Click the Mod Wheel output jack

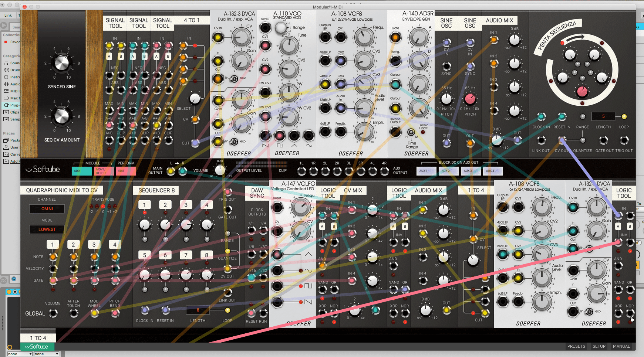point(95,313)
